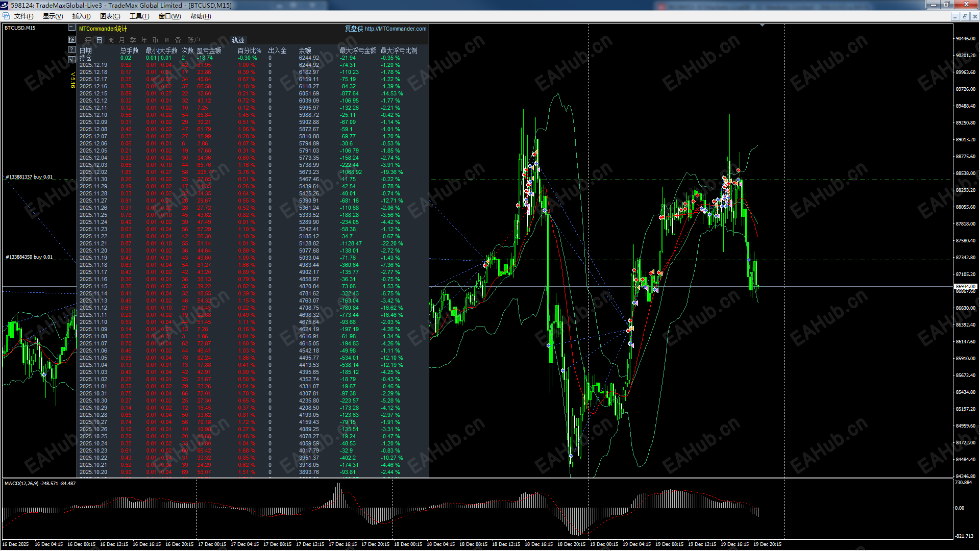Open the 图表 Charts menu

110,16
